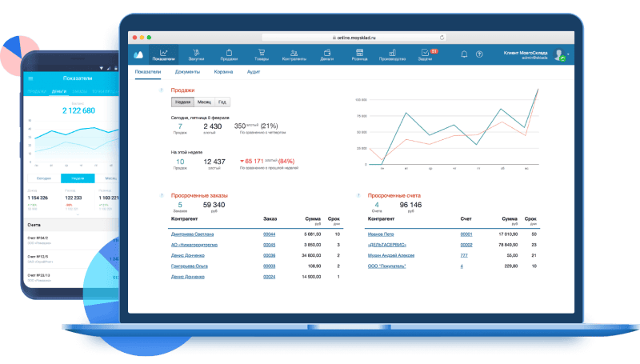Open the Продажи bag icon
640x364 pixels.
(x=229, y=53)
